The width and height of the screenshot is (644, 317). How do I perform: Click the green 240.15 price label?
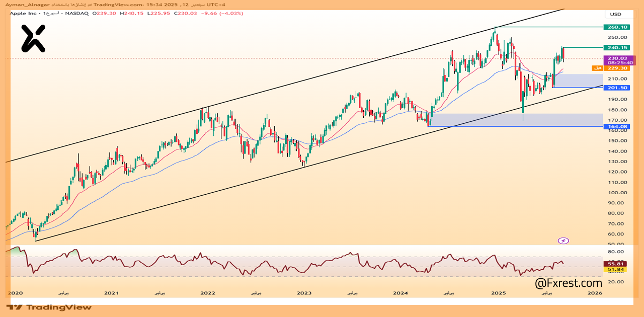[x=616, y=48]
